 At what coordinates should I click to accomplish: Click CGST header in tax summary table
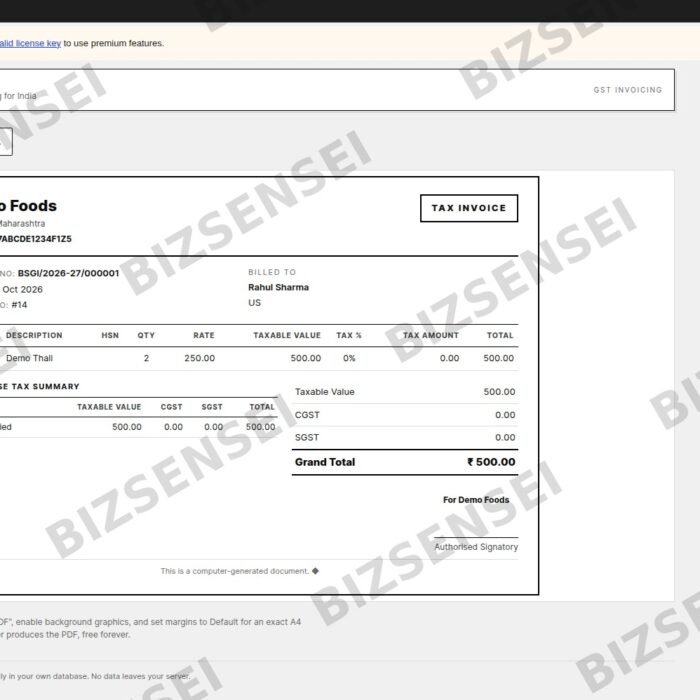click(171, 407)
